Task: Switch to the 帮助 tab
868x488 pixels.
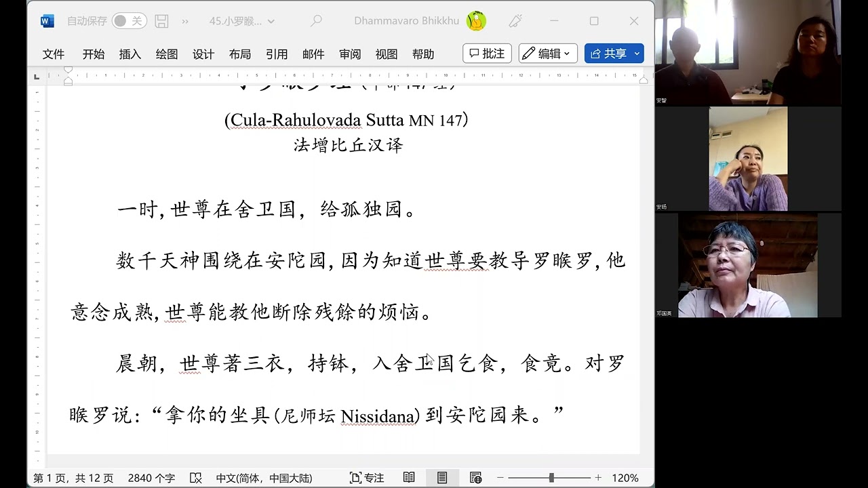Action: 423,54
